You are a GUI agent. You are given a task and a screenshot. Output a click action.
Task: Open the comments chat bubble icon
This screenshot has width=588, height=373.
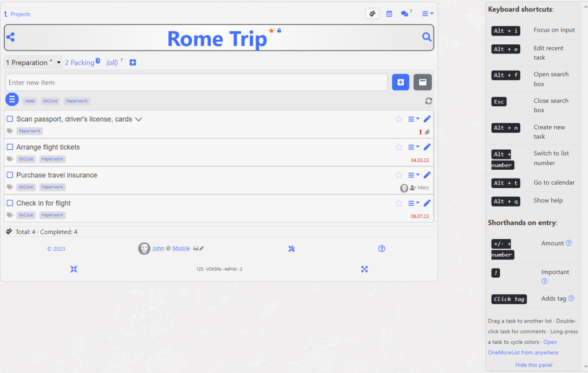405,14
